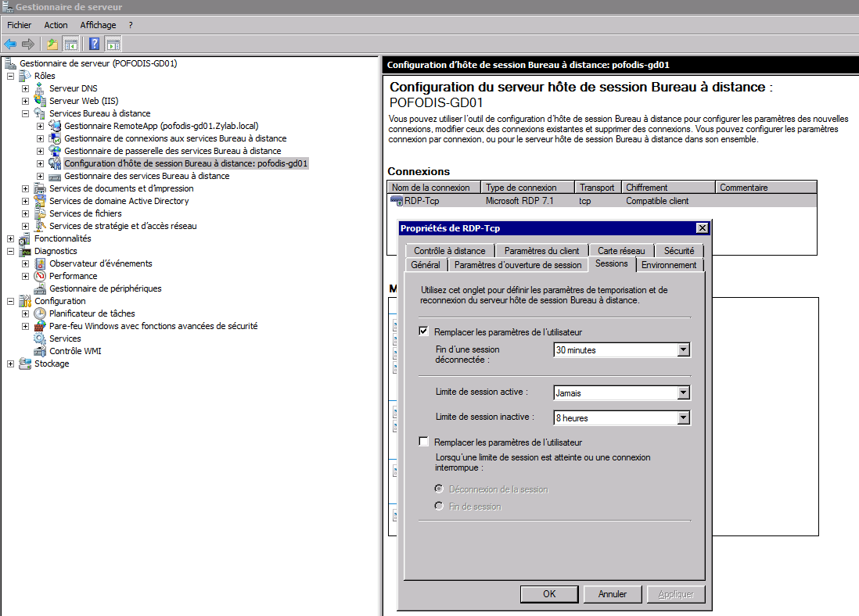Screen dimensions: 859x616
Task: Open Observateur d'événements in Diagnostics
Action: (100, 263)
